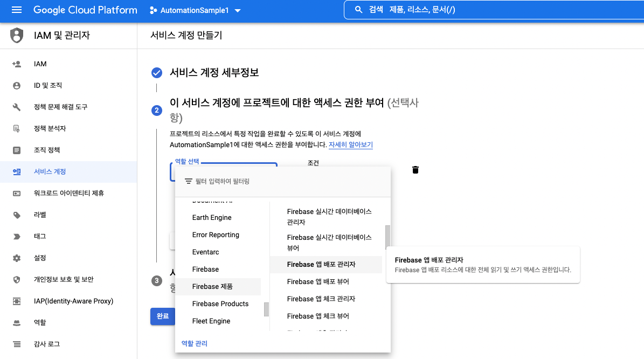Click the search magnifier icon
This screenshot has height=359, width=644.
[358, 10]
